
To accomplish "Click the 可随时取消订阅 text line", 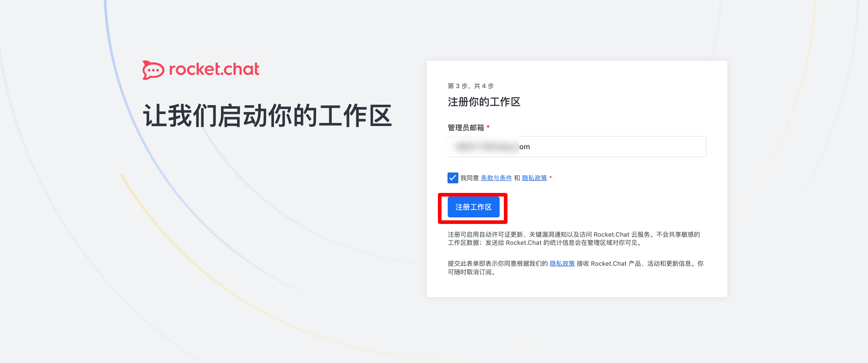I will pos(472,272).
